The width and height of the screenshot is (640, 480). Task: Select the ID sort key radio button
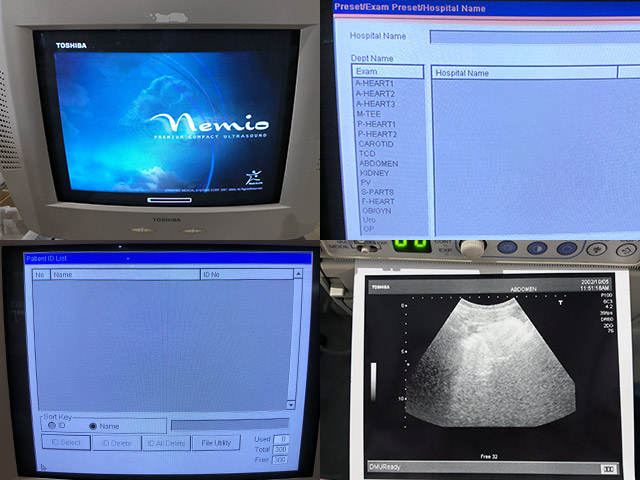(x=52, y=425)
